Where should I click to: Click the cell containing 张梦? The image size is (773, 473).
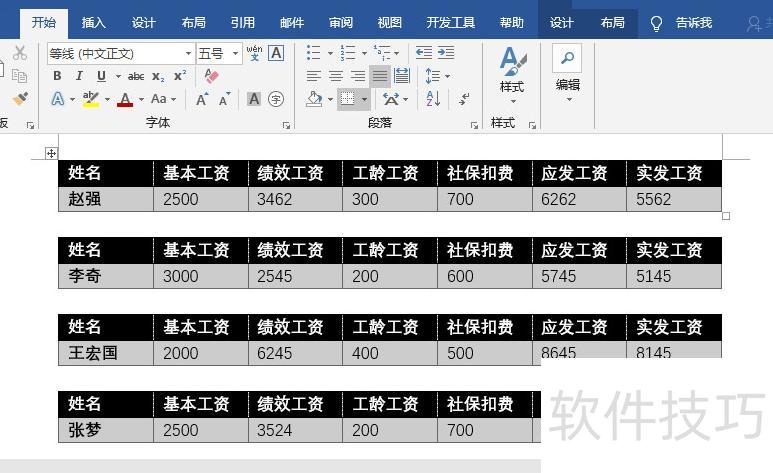[x=106, y=430]
